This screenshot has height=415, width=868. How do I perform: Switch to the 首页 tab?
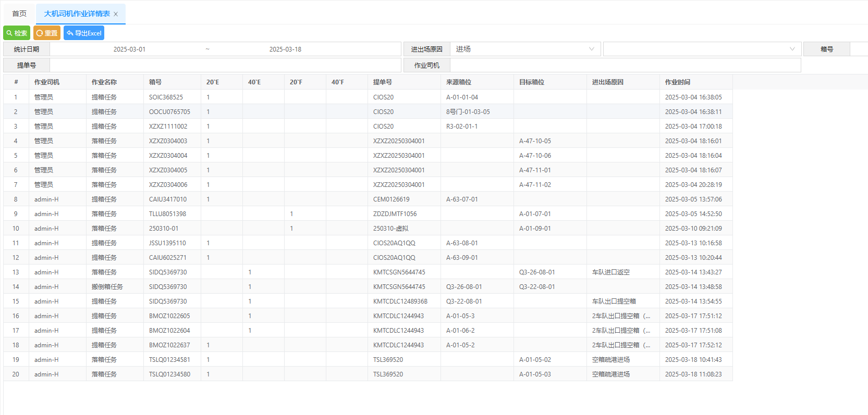coord(19,14)
